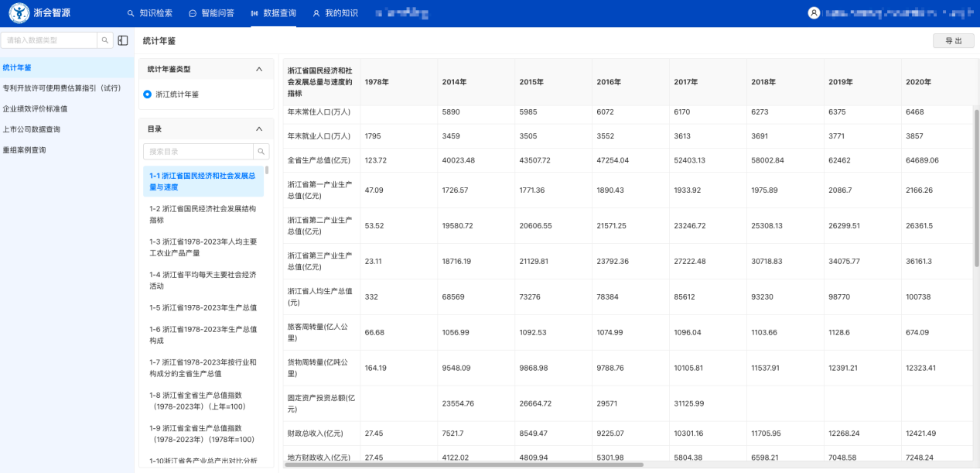Click the 浙会智源 logo icon
This screenshot has width=980, height=473.
point(19,12)
